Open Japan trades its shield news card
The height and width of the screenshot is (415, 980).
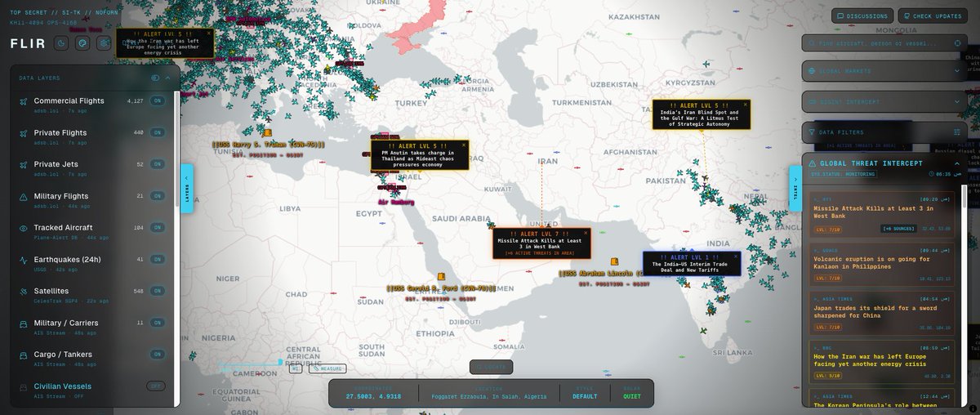point(882,314)
